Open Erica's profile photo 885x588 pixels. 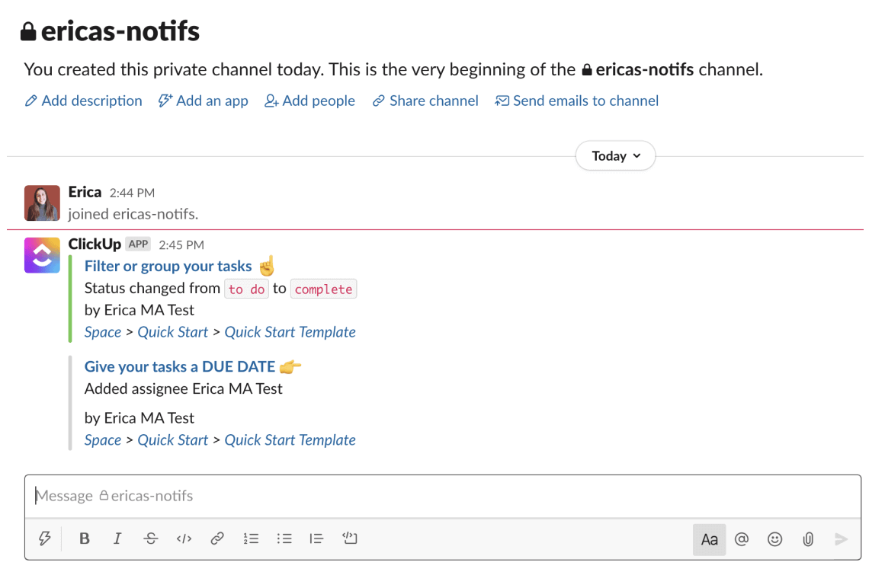[43, 203]
